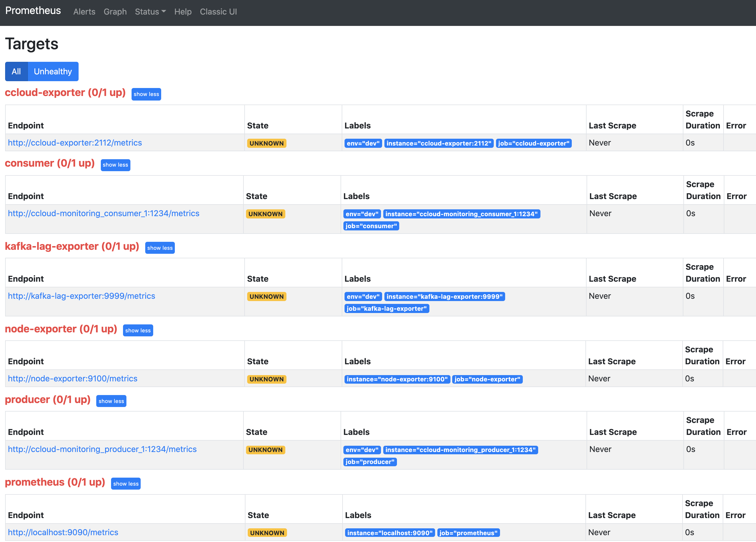This screenshot has width=756, height=542.
Task: Click the Prometheus brand logo text
Action: click(x=33, y=11)
